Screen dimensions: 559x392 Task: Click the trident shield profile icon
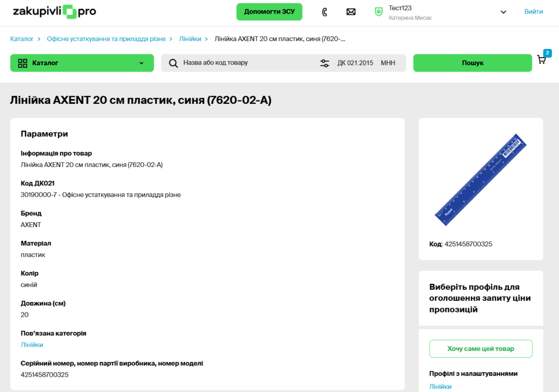click(x=378, y=11)
